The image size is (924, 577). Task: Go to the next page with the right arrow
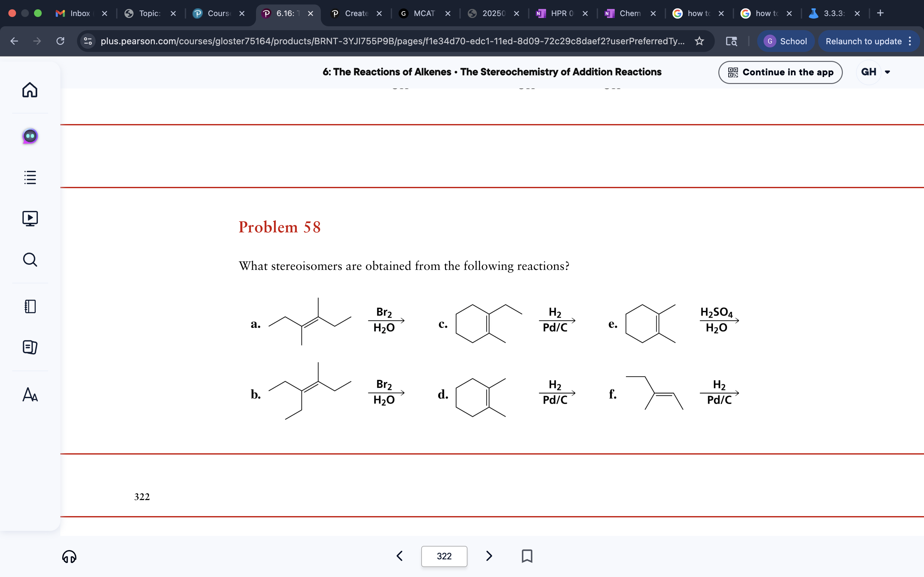pos(489,556)
